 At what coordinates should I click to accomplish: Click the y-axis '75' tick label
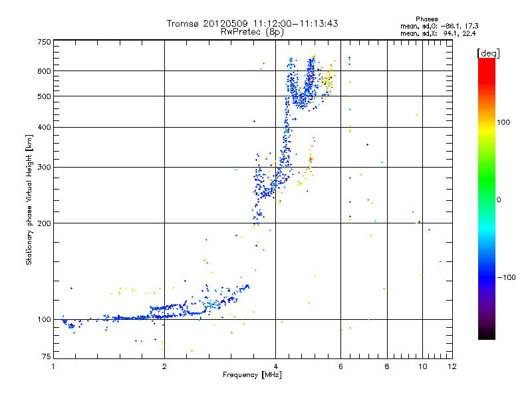47,356
